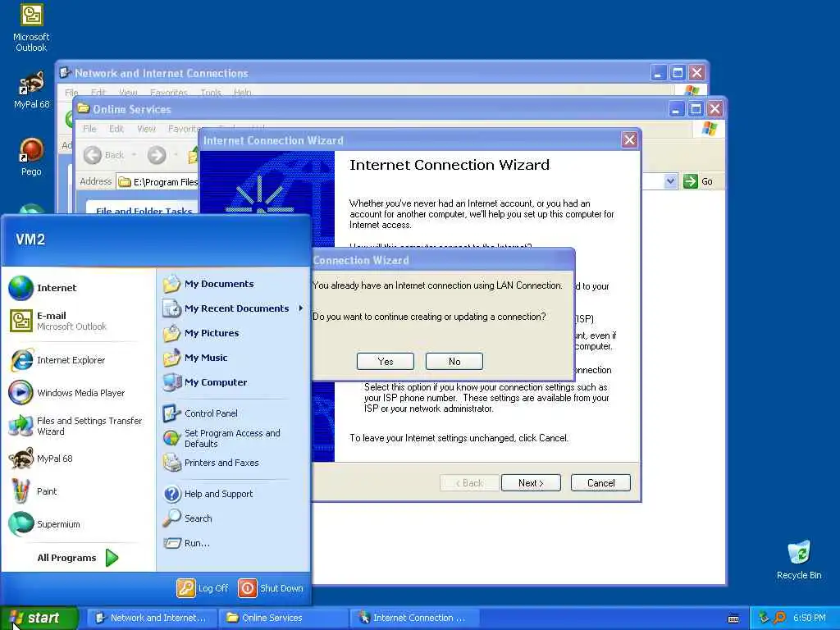840x630 pixels.
Task: Open Microsoft Outlook desktop shortcut
Action: coord(31,28)
